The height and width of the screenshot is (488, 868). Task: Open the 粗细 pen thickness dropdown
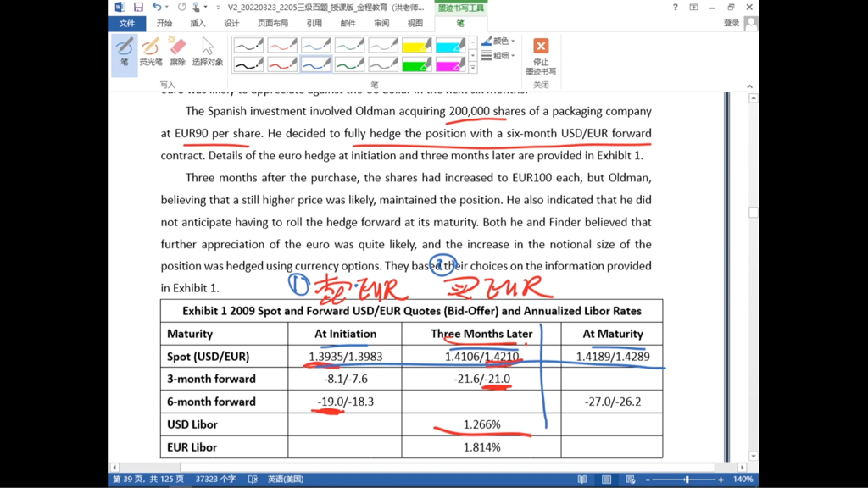click(x=498, y=56)
